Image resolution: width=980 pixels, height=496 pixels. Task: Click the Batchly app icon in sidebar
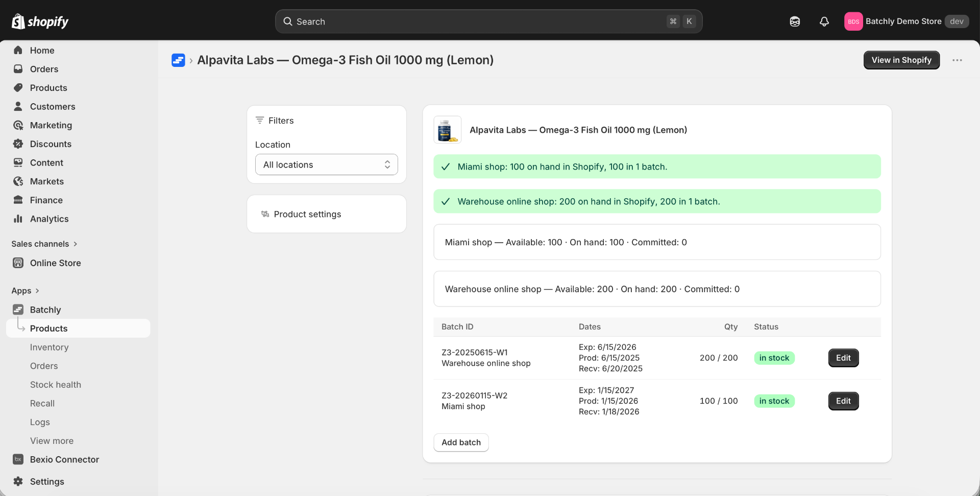coord(18,310)
